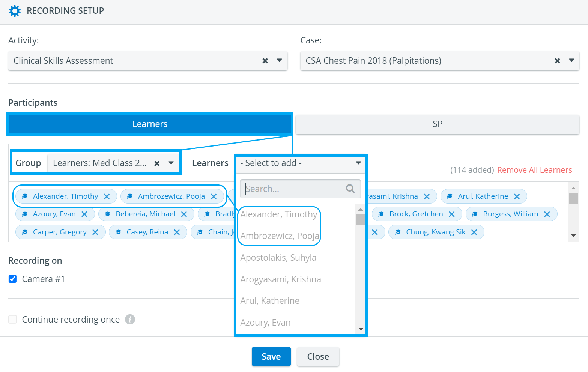Clear the Activity selection with X icon

[x=265, y=61]
